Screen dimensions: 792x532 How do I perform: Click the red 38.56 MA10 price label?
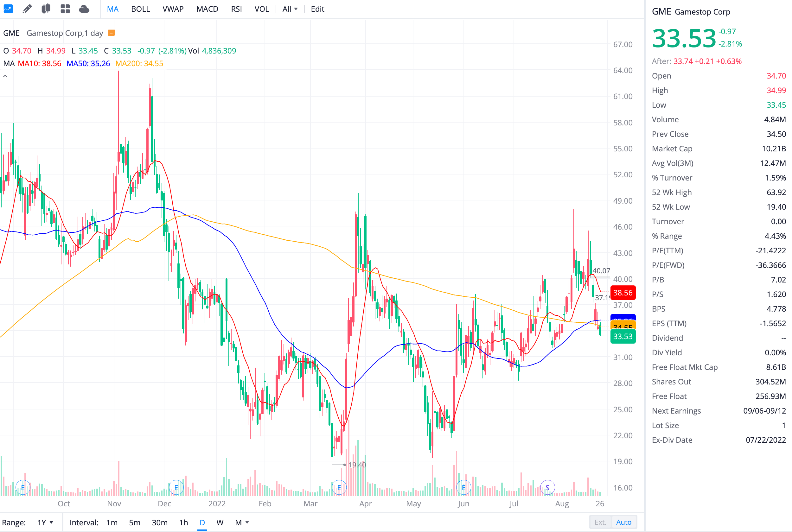tap(623, 293)
